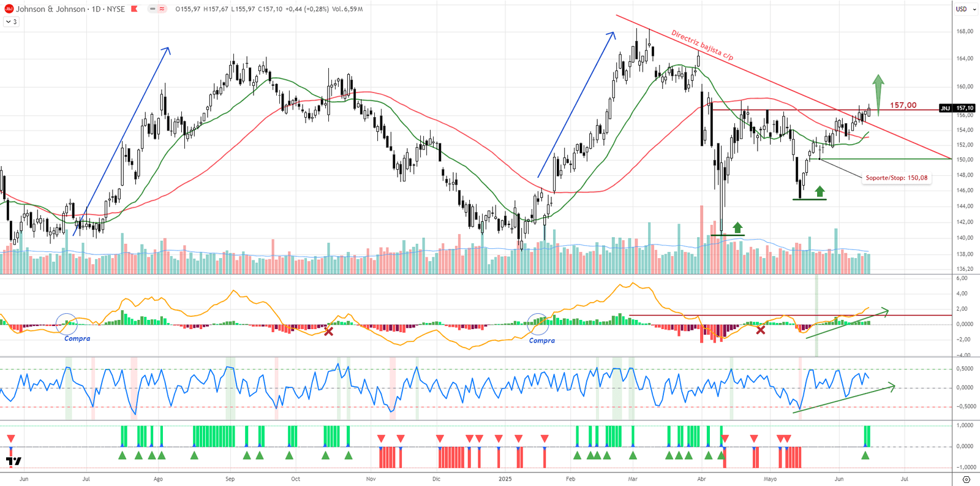The image size is (980, 486).
Task: Click the Sep label on time axis
Action: tap(230, 479)
